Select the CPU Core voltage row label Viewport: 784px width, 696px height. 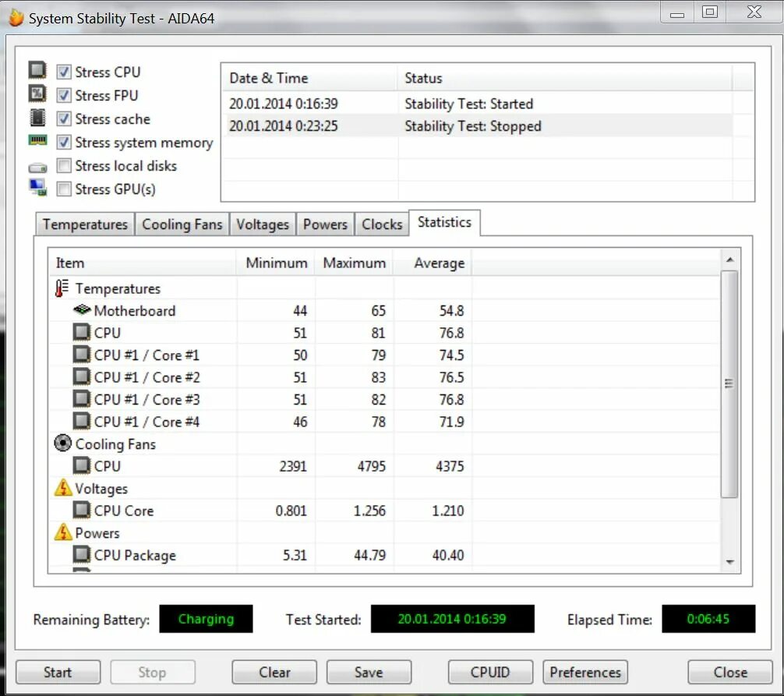point(123,511)
